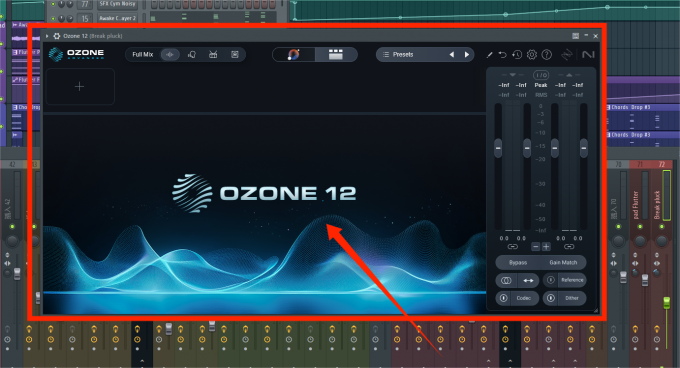Image resolution: width=680 pixels, height=368 pixels.
Task: Click the meter plus button
Action: pos(546,247)
